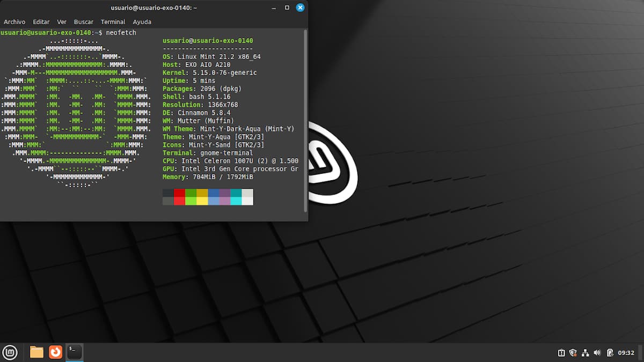This screenshot has width=644, height=362.
Task: Click the 'Kernel: 5.15.0-76-generic' line
Action: point(210,73)
